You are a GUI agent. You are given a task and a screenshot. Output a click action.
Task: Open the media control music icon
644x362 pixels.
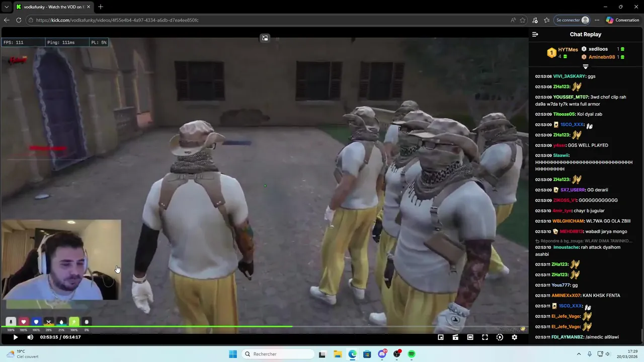(x=535, y=20)
